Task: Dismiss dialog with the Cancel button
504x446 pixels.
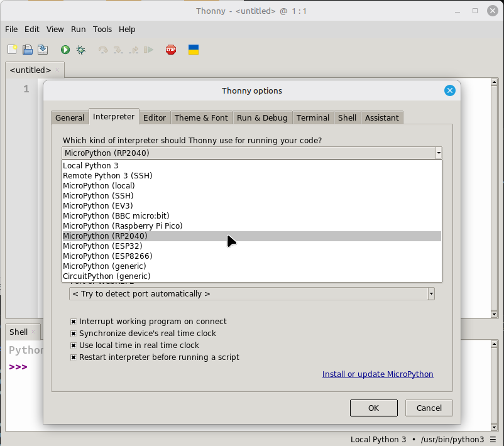Action: tap(429, 408)
